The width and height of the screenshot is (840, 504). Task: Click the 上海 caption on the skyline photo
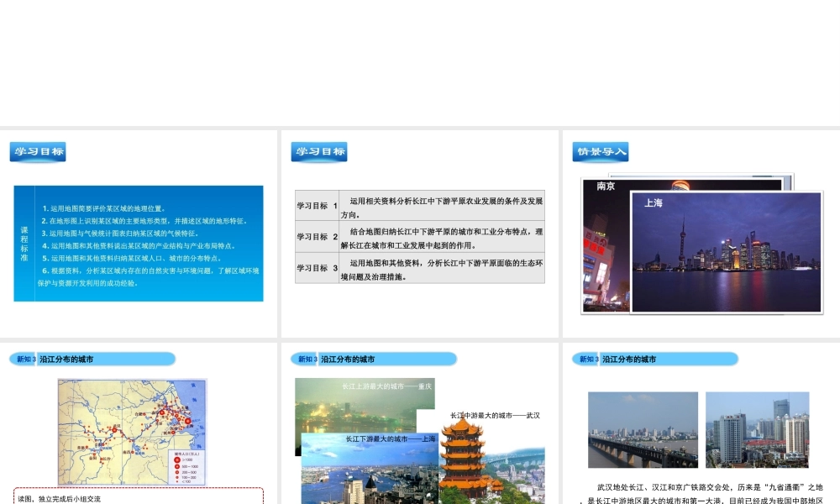654,203
